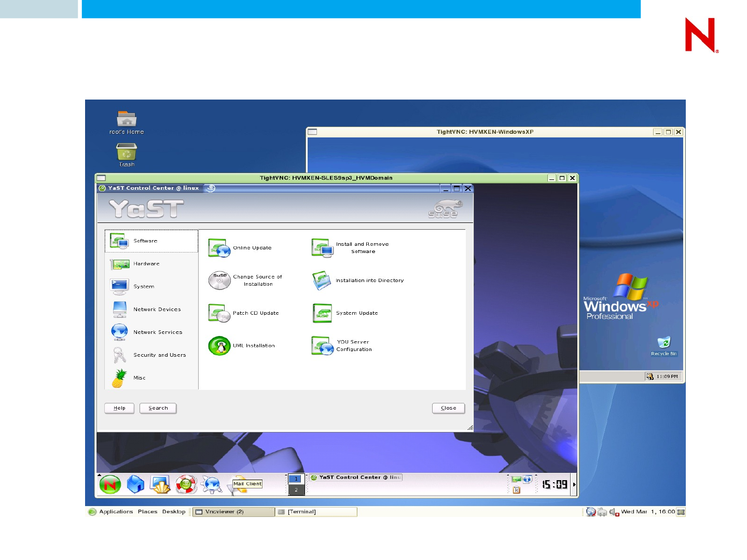Viewport: 747px width, 560px height.
Task: Click YaST Control Center taskbar entry
Action: (x=356, y=478)
